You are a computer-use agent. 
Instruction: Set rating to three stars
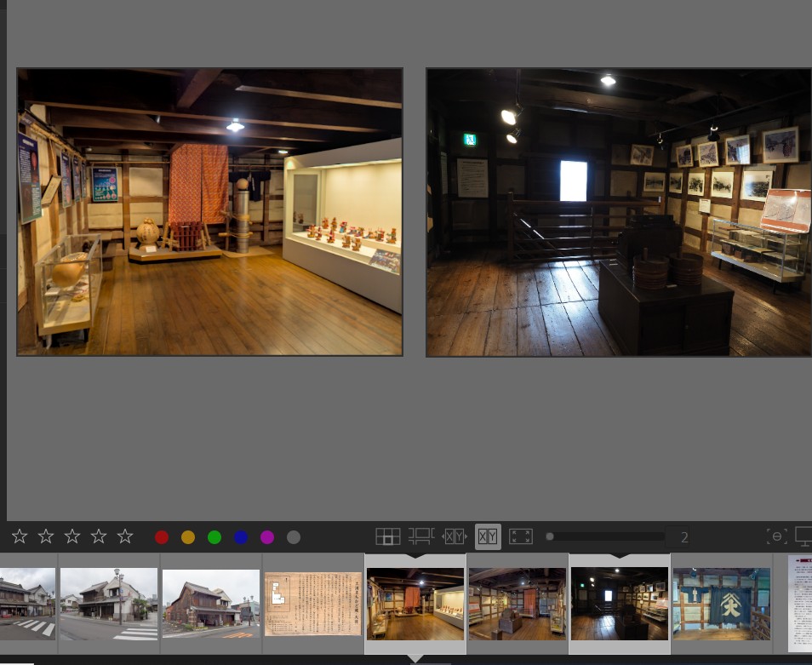click(72, 536)
